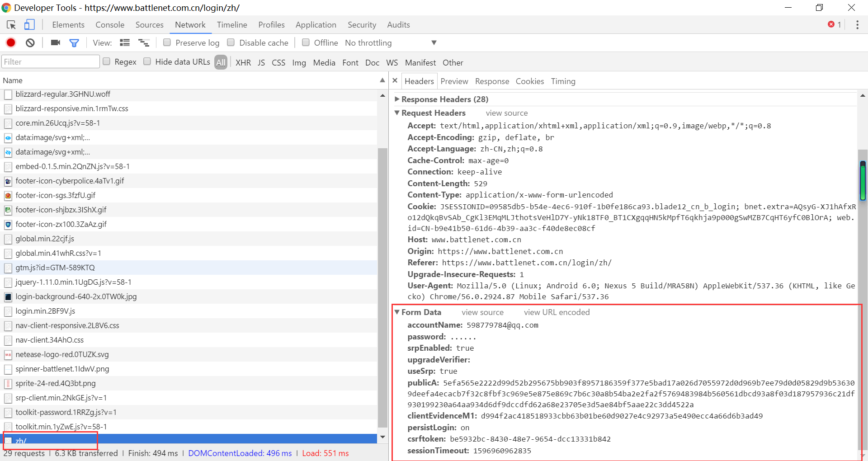The height and width of the screenshot is (461, 868).
Task: Click the red error count indicator
Action: click(x=835, y=24)
